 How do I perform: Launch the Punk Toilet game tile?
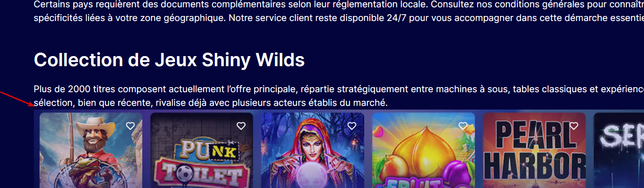(202, 150)
